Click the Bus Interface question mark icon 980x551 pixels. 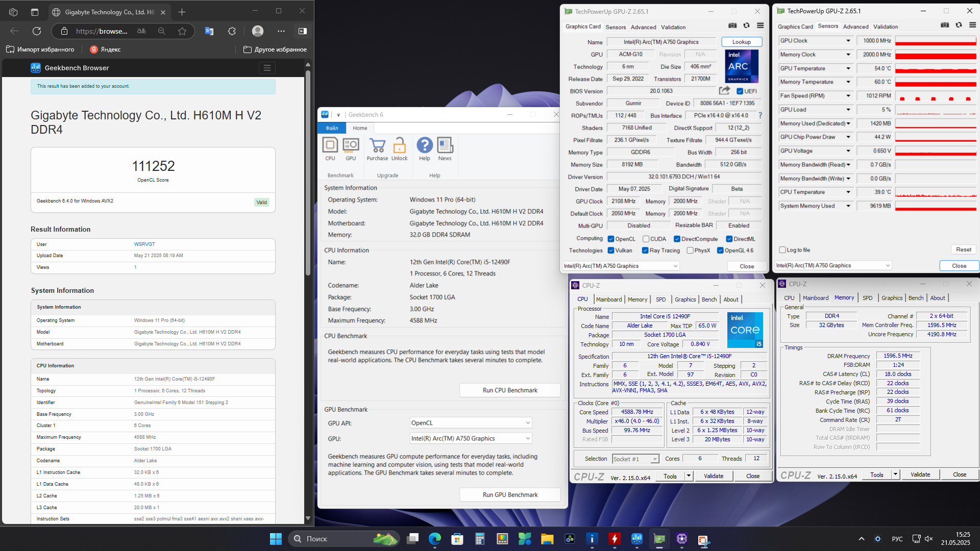pos(760,115)
